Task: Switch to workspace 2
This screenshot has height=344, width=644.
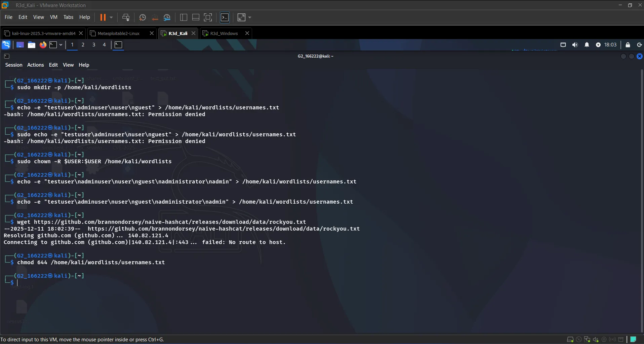Action: (x=83, y=45)
